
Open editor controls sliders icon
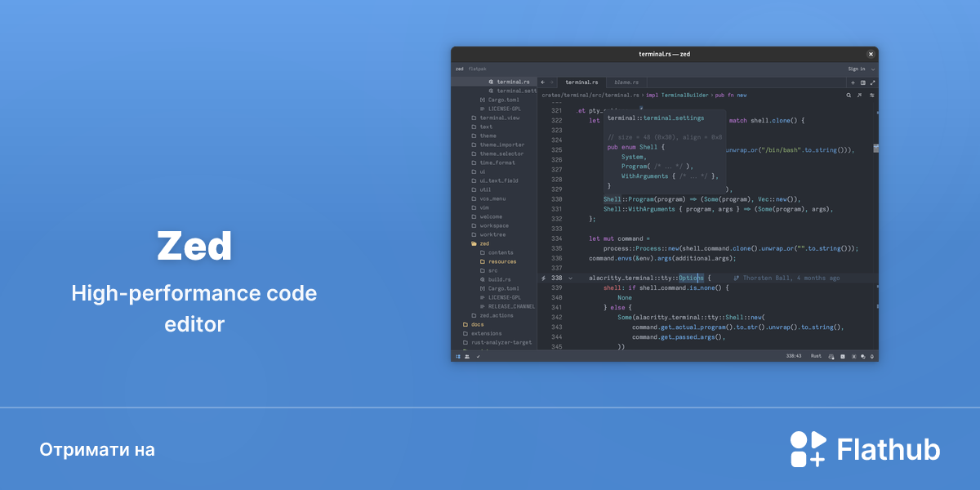pos(871,95)
